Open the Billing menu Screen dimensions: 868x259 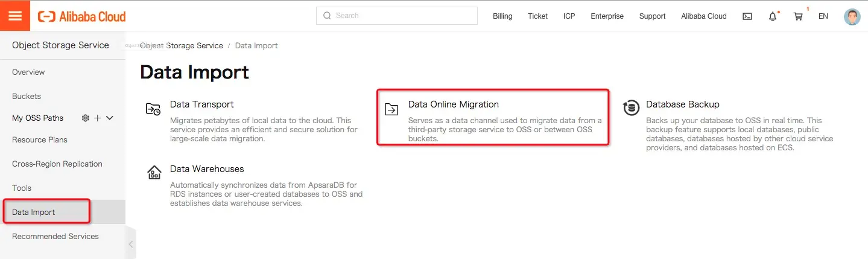point(502,16)
